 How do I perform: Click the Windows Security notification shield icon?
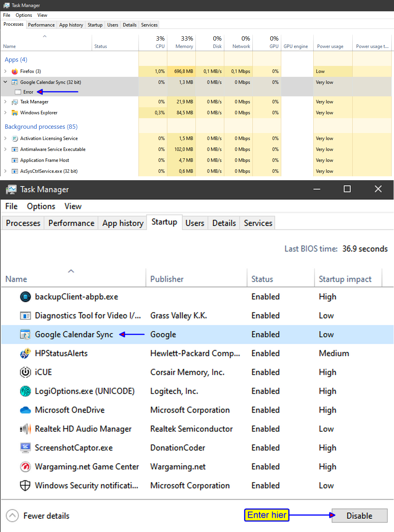point(25,486)
